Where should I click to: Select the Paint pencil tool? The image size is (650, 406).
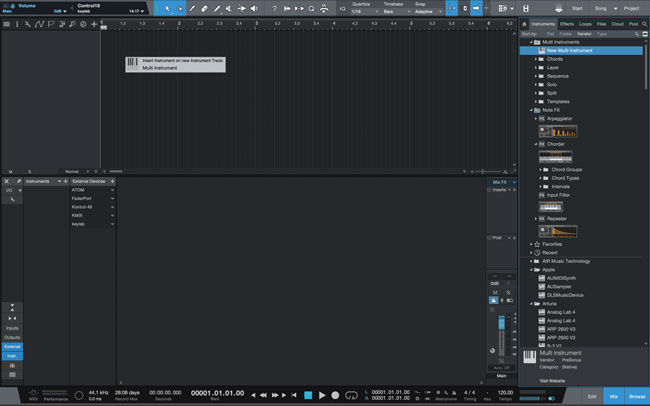tap(217, 8)
